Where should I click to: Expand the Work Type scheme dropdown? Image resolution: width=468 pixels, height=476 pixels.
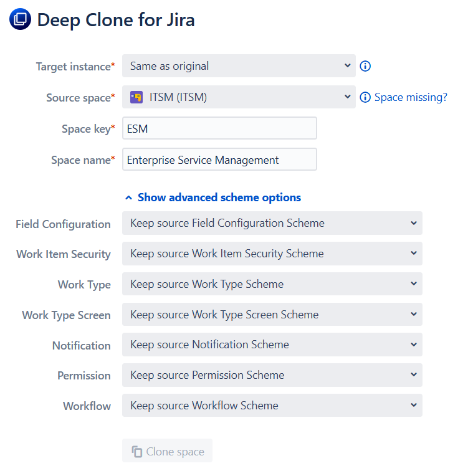point(272,284)
